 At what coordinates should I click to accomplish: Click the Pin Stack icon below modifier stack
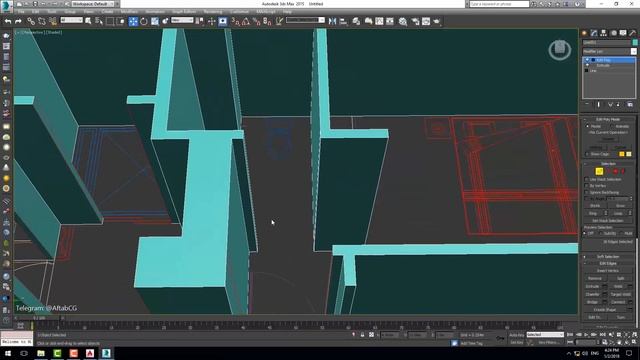point(587,104)
